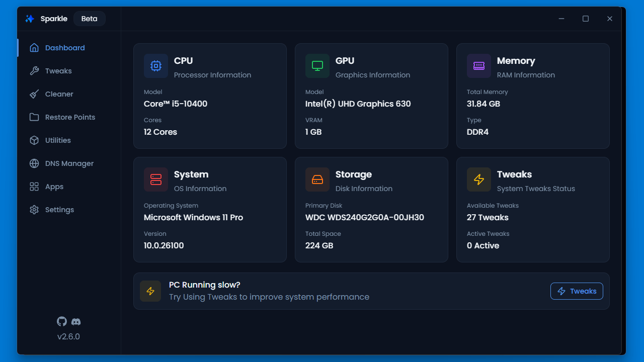Click the Settings gear icon
The image size is (644, 362).
[34, 210]
